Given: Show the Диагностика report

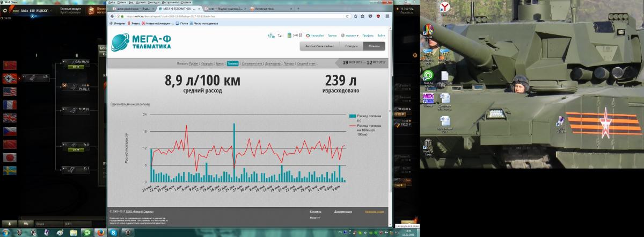Looking at the screenshot, I should pyautogui.click(x=273, y=63).
